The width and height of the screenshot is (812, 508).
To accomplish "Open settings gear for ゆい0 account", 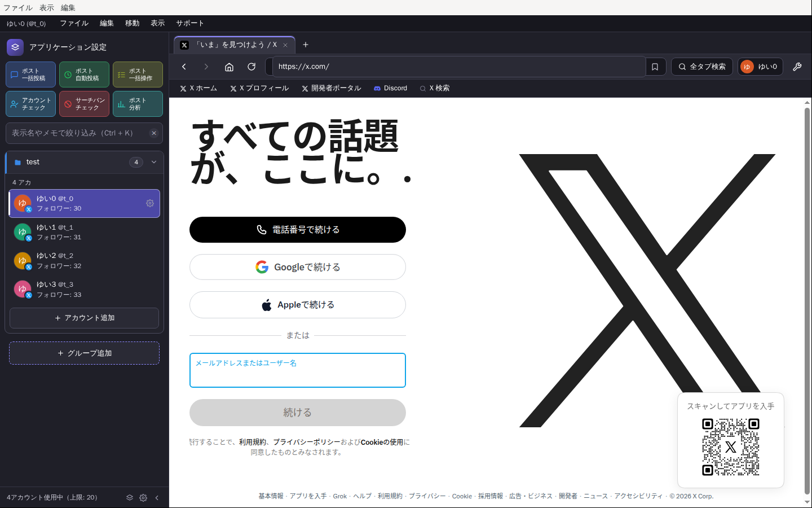I will click(150, 203).
